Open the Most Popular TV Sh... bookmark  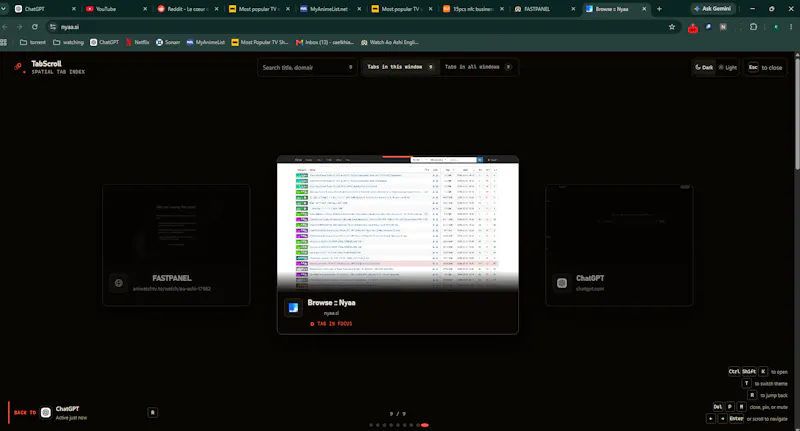tap(260, 42)
